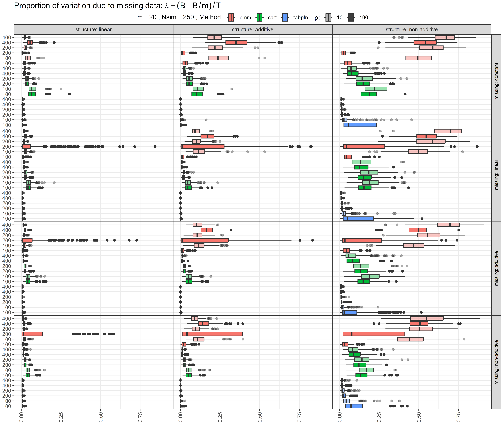
Task: Click the plot title about missing data
Action: (x=117, y=6)
